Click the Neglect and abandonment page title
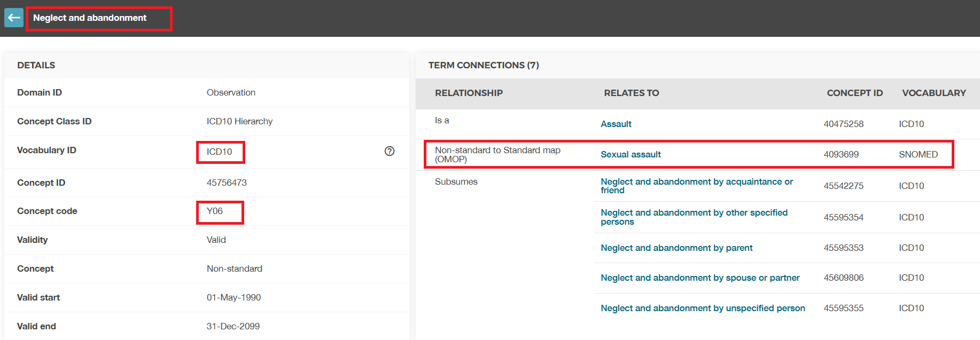This screenshot has width=980, height=340. (90, 18)
